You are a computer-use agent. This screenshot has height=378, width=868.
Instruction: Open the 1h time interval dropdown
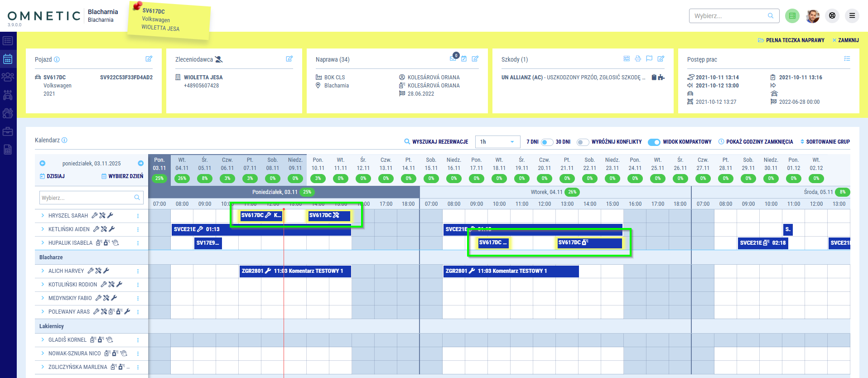click(x=497, y=142)
